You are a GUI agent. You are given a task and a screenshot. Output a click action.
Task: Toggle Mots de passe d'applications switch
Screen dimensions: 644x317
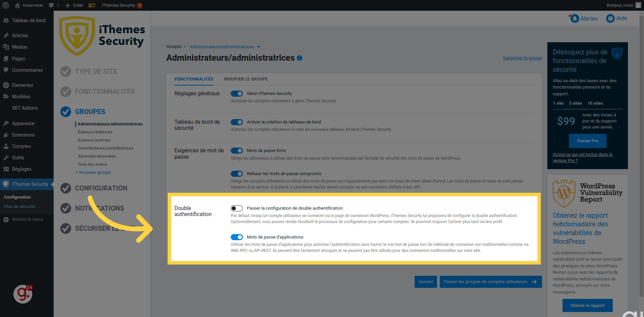tap(237, 237)
